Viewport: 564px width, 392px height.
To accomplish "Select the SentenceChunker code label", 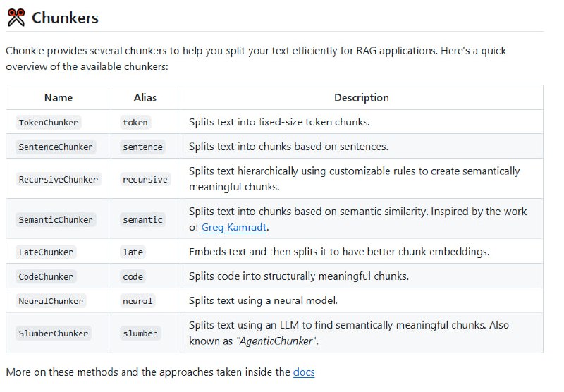I will pyautogui.click(x=56, y=147).
